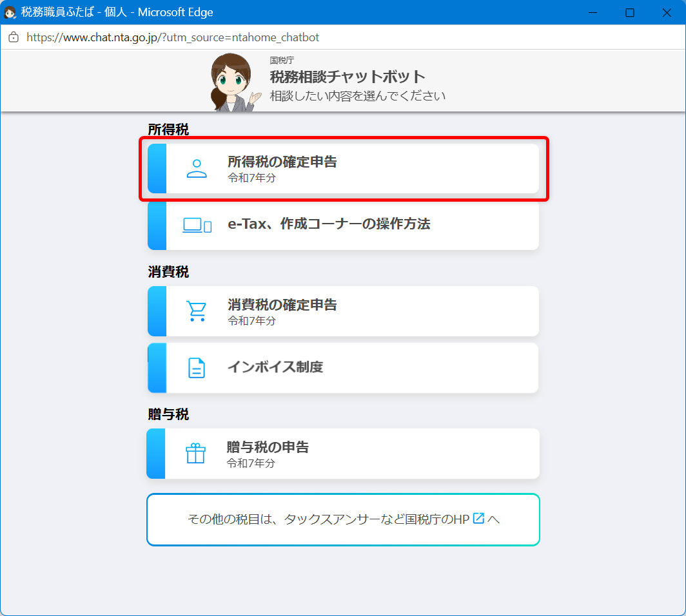Choose 贈与税の申告 令和7年分

(344, 454)
